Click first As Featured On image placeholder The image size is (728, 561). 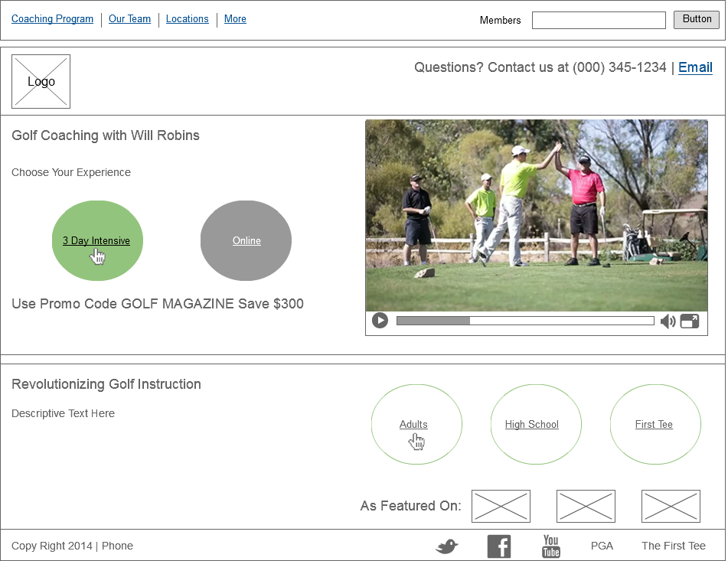pos(501,506)
